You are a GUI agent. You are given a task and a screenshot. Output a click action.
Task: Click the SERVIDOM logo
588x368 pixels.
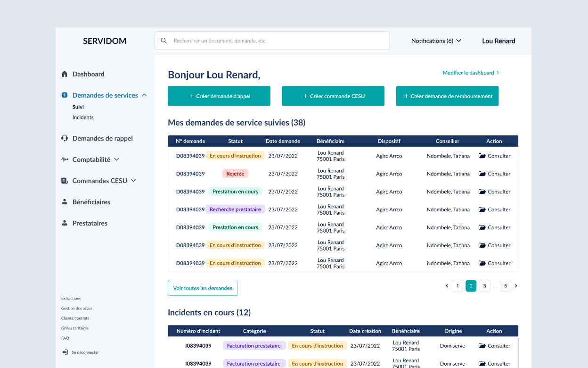tap(105, 41)
